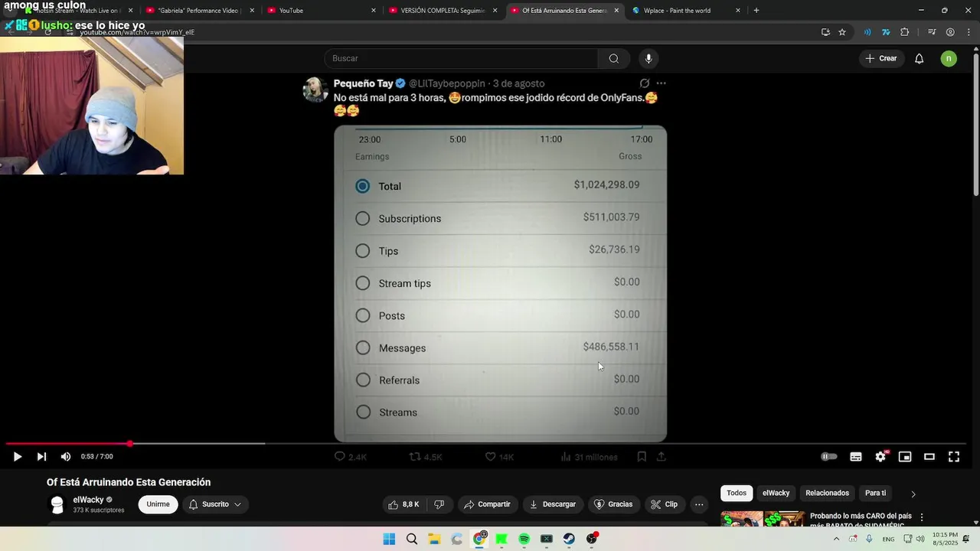This screenshot has width=980, height=551.
Task: Skip to the next video
Action: pos(41,457)
